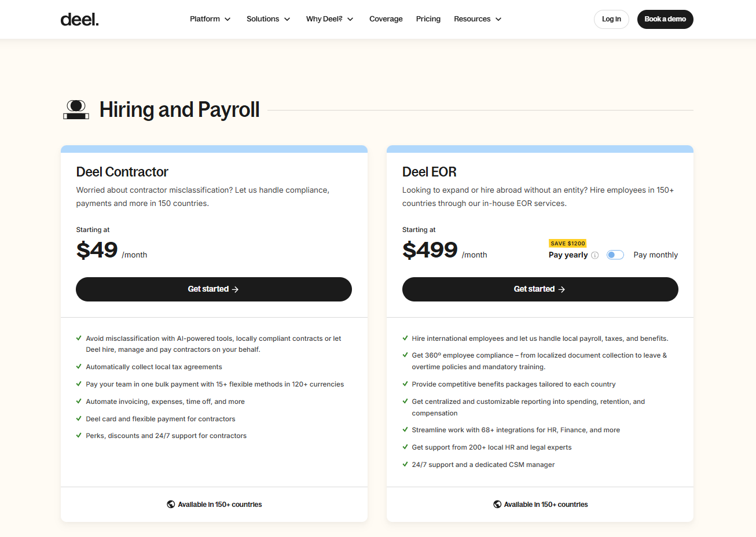Click checkmark beside Automatically collect local tax agreements
The height and width of the screenshot is (537, 756).
coord(79,367)
